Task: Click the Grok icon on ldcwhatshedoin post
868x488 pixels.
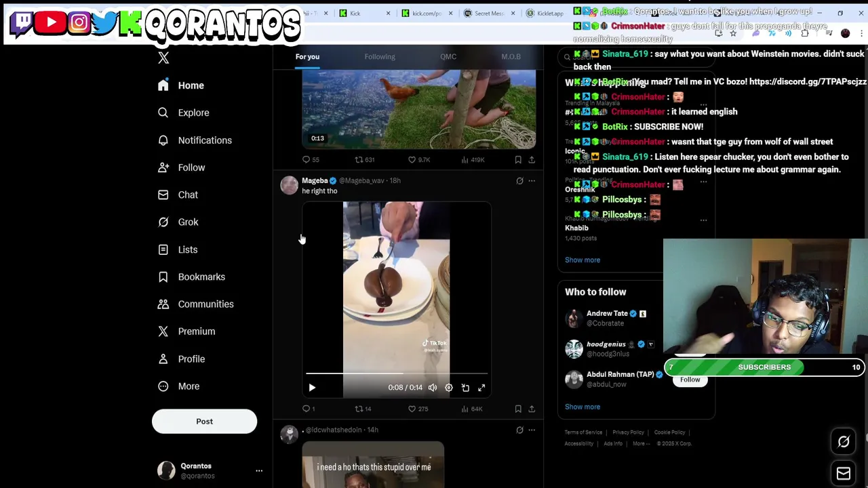Action: coord(519,430)
